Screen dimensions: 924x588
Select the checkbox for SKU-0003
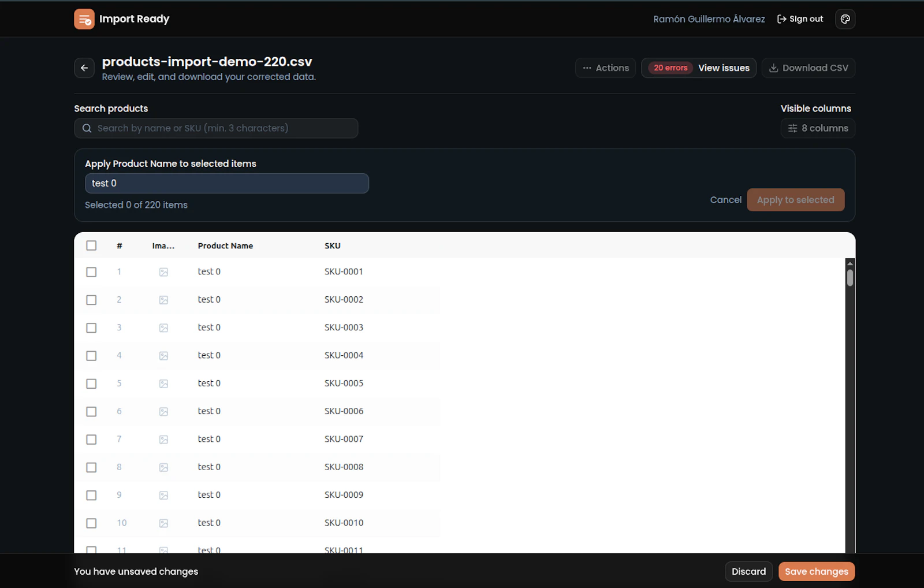click(91, 328)
